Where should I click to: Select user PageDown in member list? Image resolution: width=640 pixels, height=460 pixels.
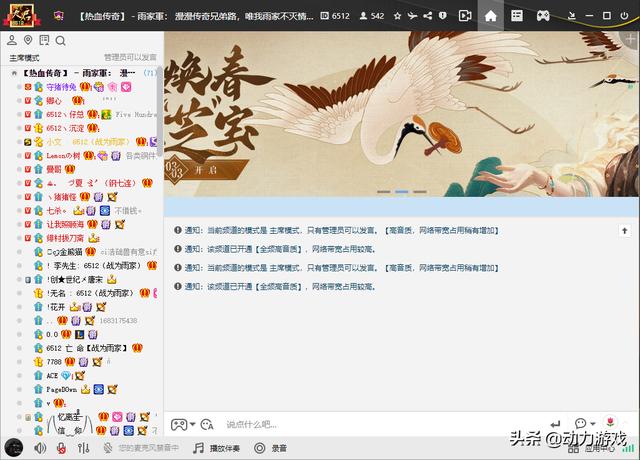[61, 389]
